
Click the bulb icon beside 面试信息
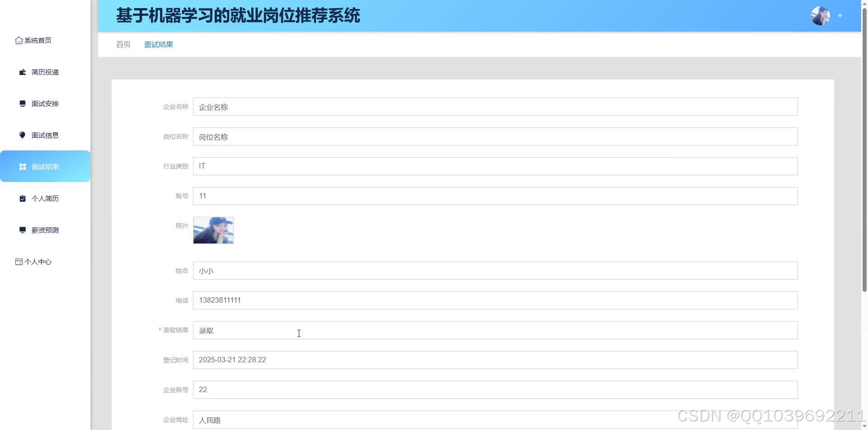pyautogui.click(x=23, y=136)
